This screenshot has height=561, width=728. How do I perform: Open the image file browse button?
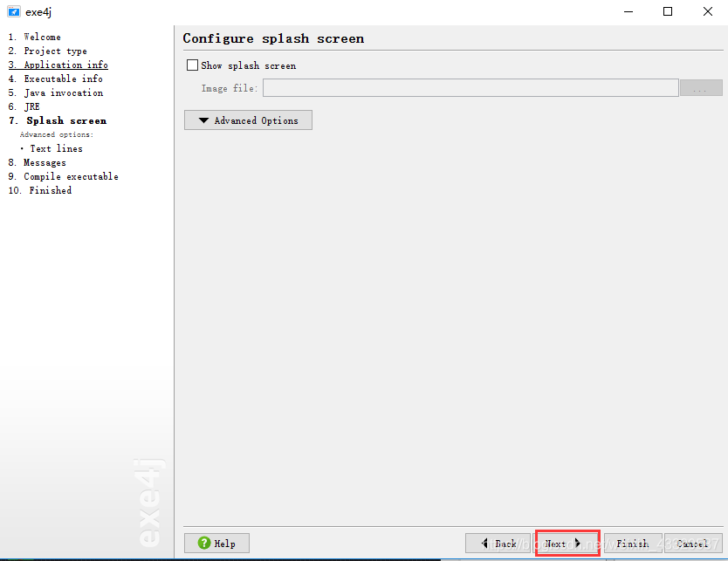701,88
